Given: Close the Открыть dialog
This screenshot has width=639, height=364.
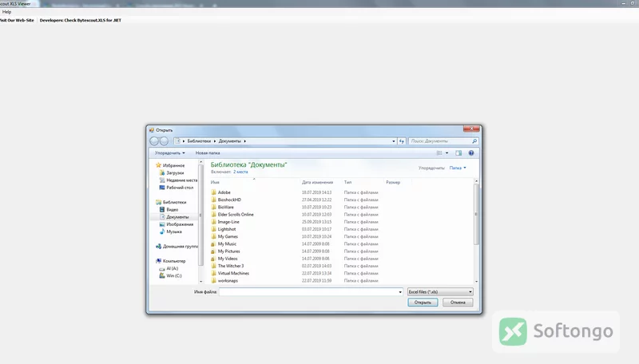Looking at the screenshot, I should pos(471,129).
